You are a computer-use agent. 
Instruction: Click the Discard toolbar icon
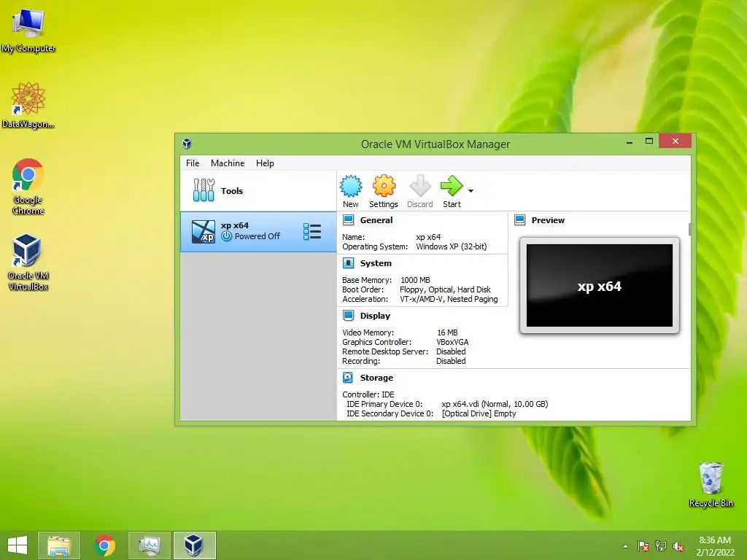(x=419, y=186)
